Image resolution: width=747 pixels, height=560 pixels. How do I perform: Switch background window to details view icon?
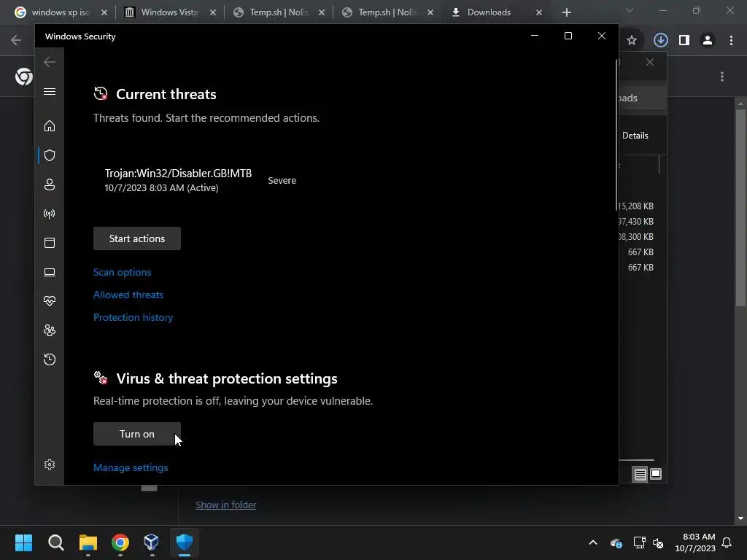click(x=640, y=474)
